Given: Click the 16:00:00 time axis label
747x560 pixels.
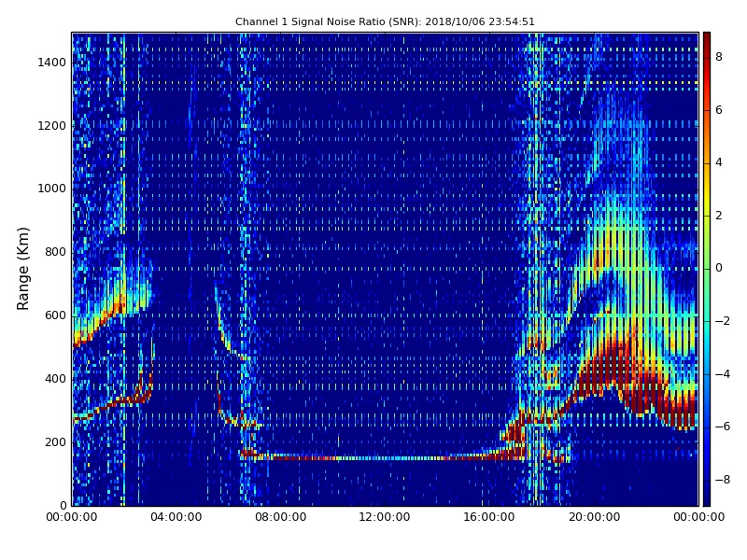Looking at the screenshot, I should 489,517.
